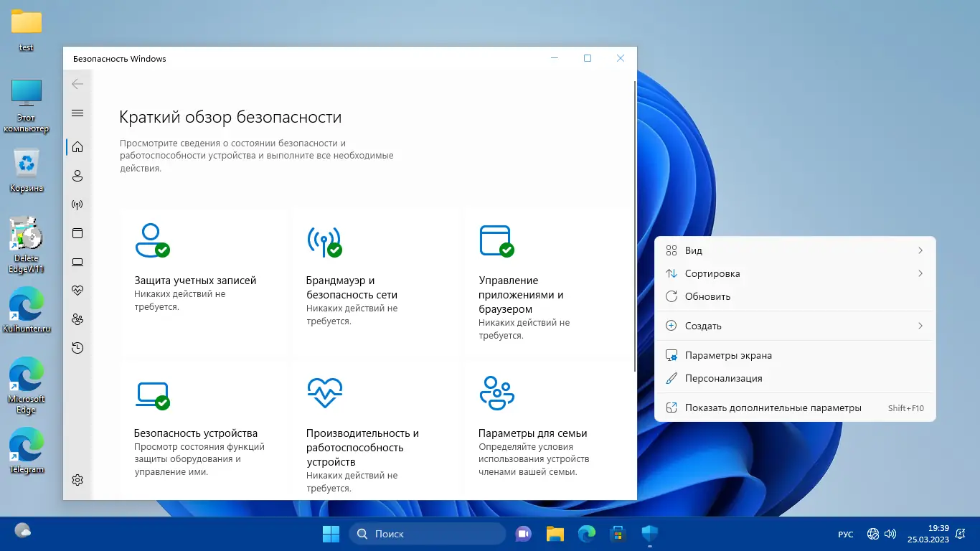Open the protection history sidebar icon

[x=77, y=348]
